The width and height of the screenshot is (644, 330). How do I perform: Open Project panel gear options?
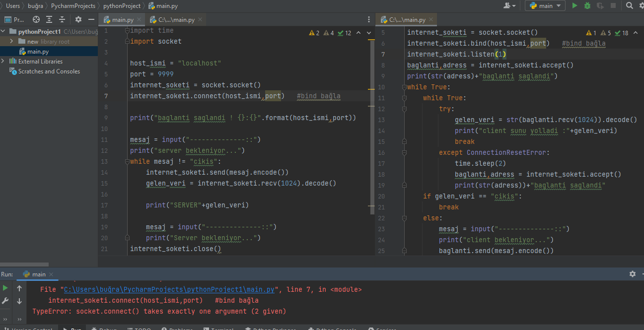(x=78, y=19)
